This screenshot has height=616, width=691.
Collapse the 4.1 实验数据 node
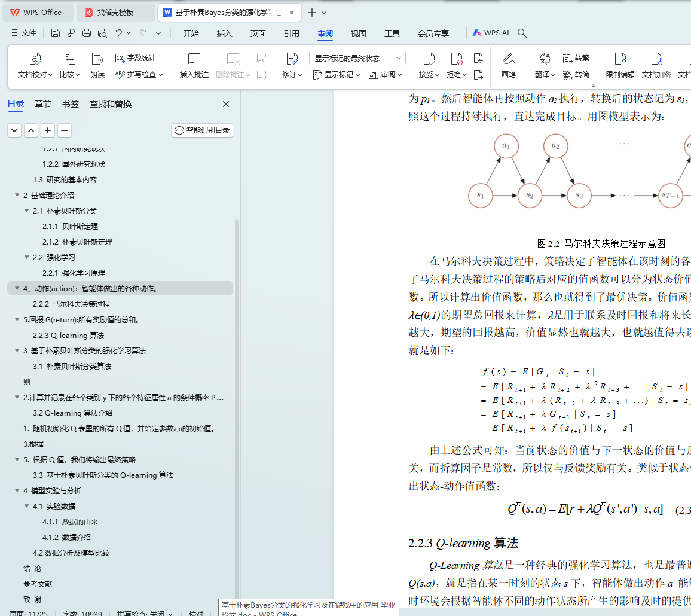tap(26, 506)
